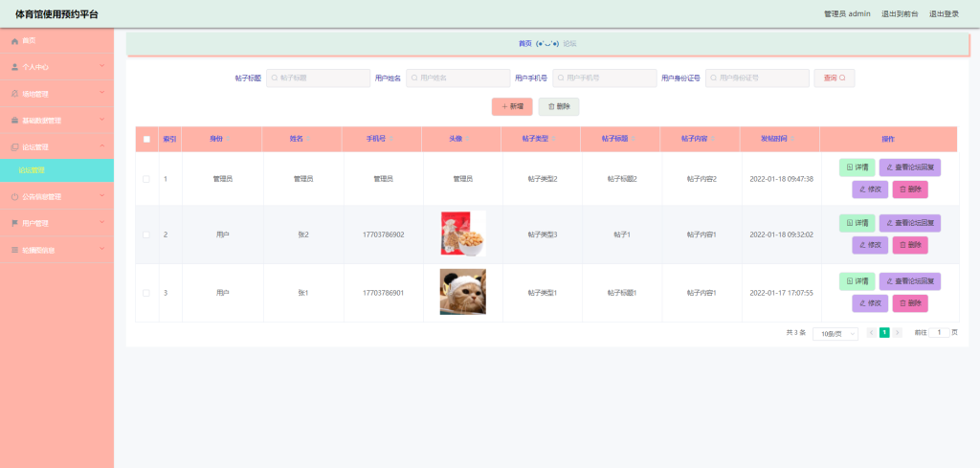Image resolution: width=980 pixels, height=468 pixels.
Task: Click the timestamp 2022-01-17 17:07:55
Action: [781, 293]
